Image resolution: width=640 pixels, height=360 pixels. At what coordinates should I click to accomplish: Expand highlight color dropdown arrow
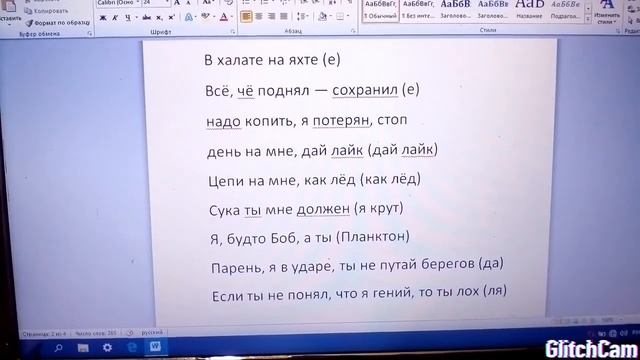tap(214, 17)
